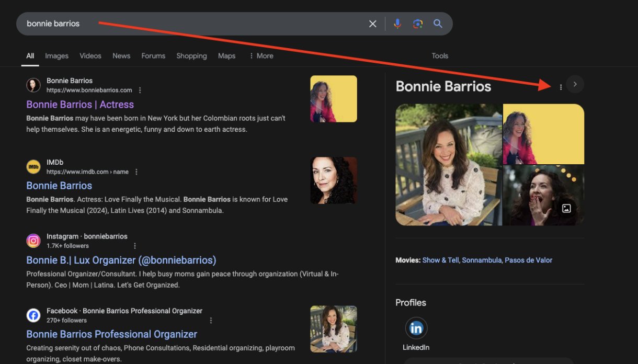Open yellow thumbnail beside Actress result
638x364 pixels.
pyautogui.click(x=334, y=99)
